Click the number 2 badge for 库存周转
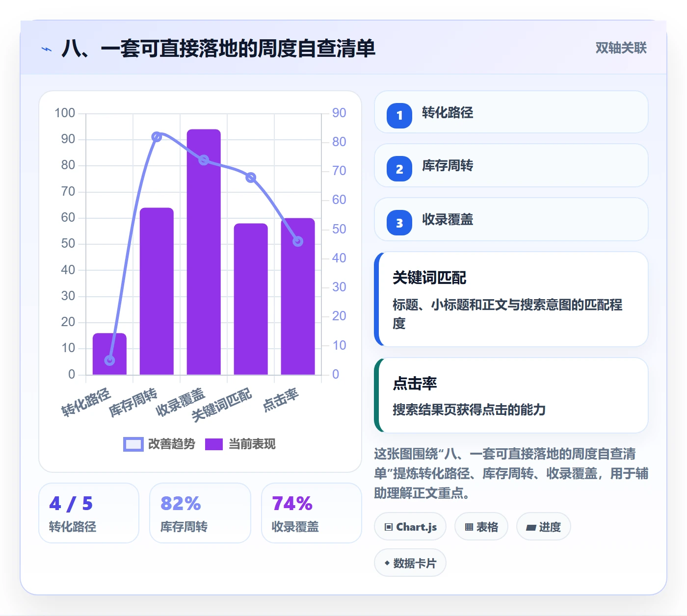Viewport: 687px width, 616px height. click(399, 169)
